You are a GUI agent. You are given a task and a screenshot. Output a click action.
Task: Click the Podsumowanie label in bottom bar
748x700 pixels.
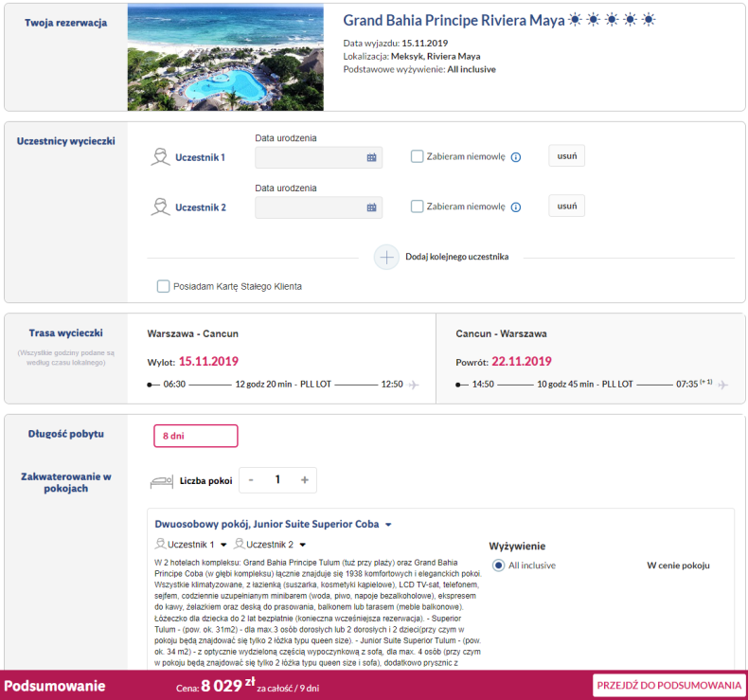(55, 686)
